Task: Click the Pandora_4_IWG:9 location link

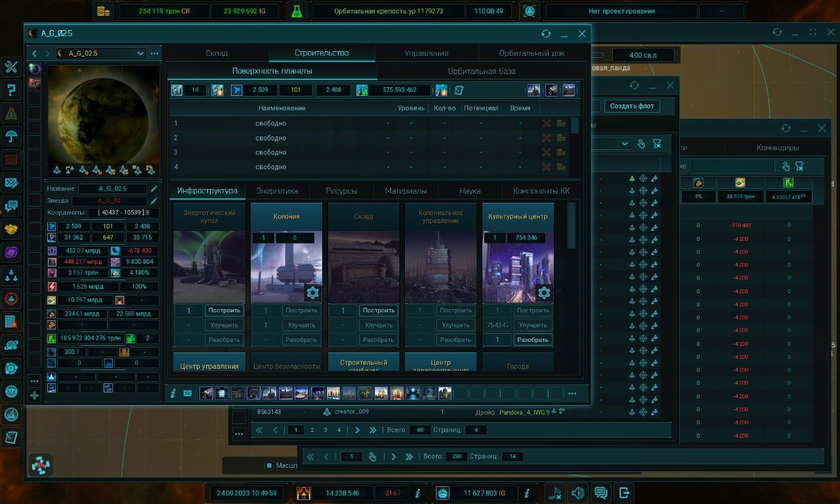Action: click(x=523, y=412)
